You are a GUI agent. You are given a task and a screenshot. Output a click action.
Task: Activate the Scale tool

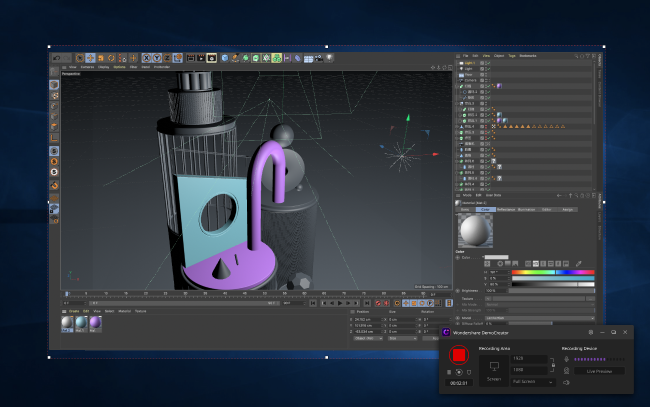[x=101, y=58]
